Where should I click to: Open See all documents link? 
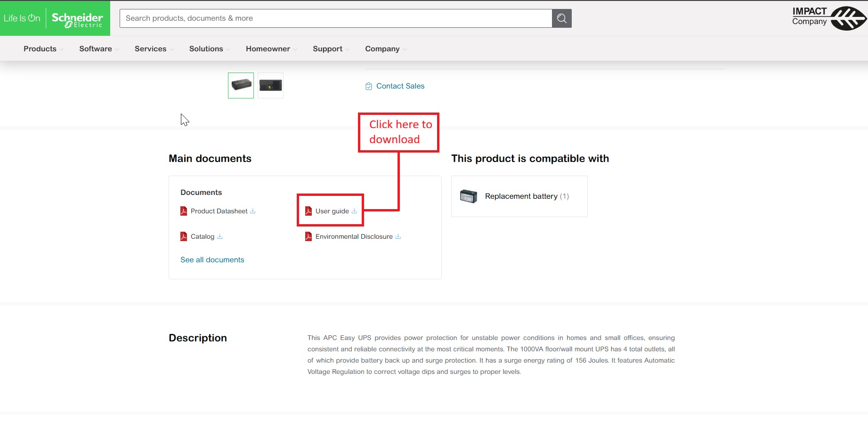[x=212, y=260]
